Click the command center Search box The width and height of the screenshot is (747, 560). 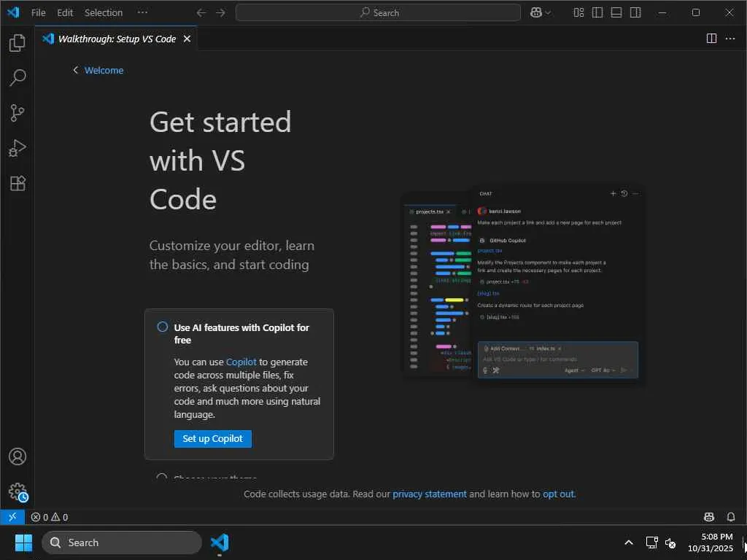coord(379,13)
